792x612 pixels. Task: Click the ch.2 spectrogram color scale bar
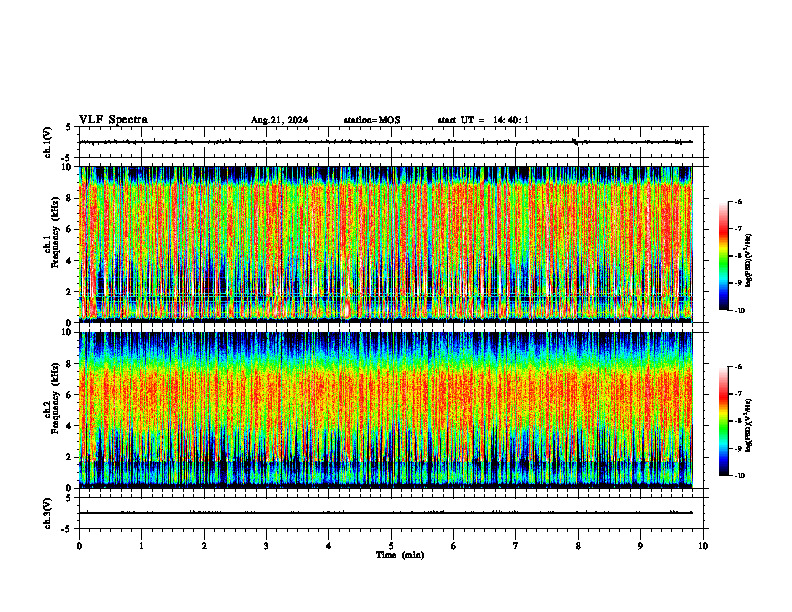pos(723,421)
